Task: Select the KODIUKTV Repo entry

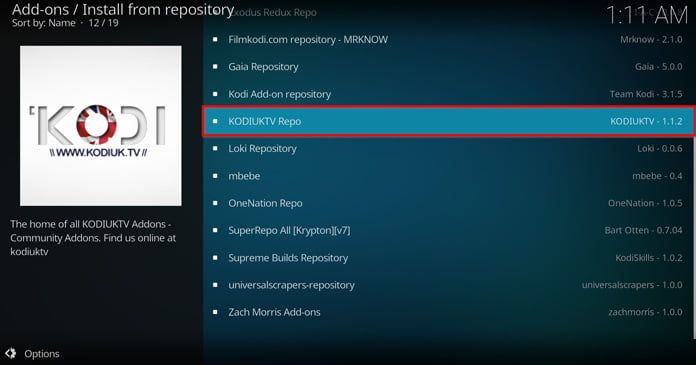Action: [x=448, y=121]
